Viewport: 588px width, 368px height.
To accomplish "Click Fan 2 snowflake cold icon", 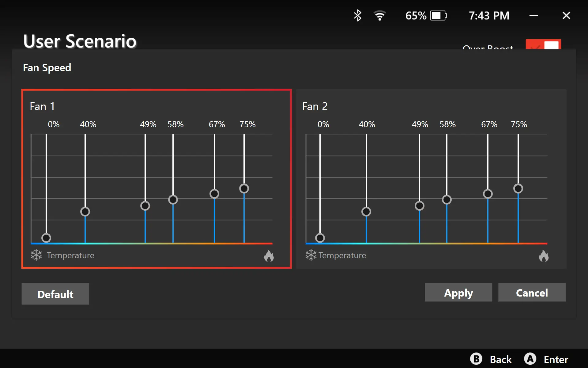I will tap(311, 255).
